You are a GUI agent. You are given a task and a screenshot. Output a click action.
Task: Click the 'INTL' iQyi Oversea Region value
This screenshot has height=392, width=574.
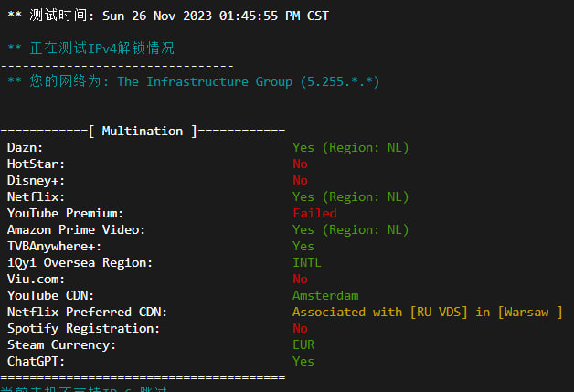(307, 262)
